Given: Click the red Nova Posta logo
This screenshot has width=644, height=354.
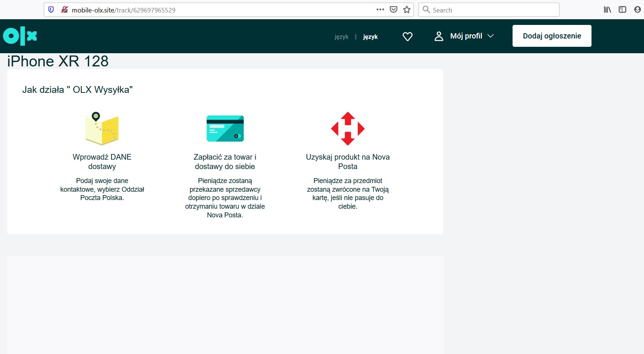Looking at the screenshot, I should coord(348,129).
